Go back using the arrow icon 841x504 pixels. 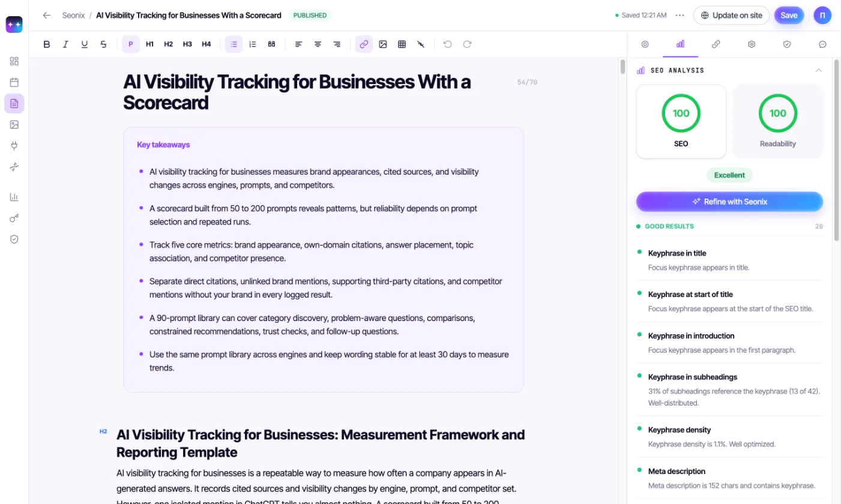(x=47, y=16)
